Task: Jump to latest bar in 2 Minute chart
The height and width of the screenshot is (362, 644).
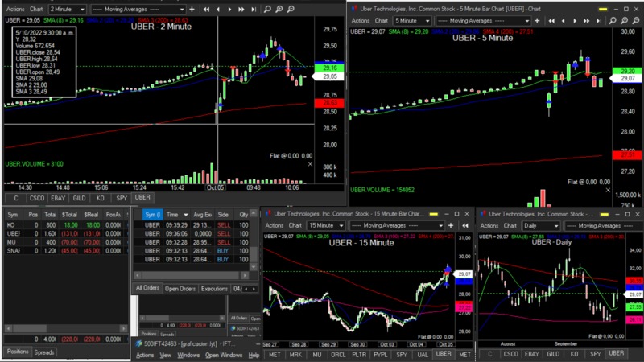Action: point(254,10)
